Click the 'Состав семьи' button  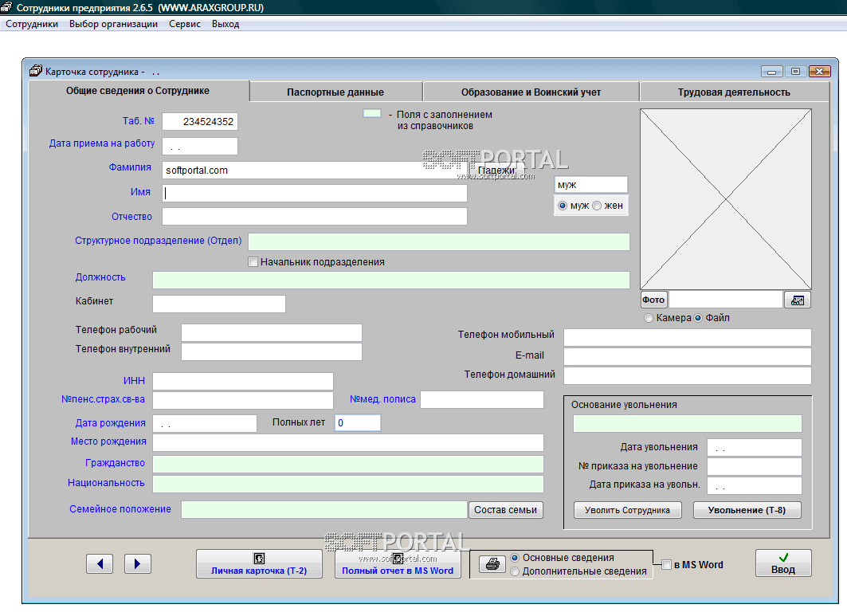[x=506, y=509]
